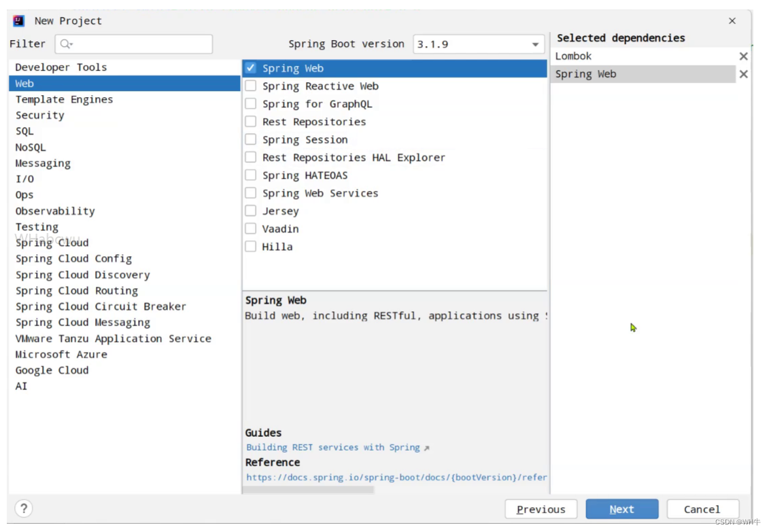Check the Jersey checkbox
This screenshot has width=771, height=532.
coord(251,211)
